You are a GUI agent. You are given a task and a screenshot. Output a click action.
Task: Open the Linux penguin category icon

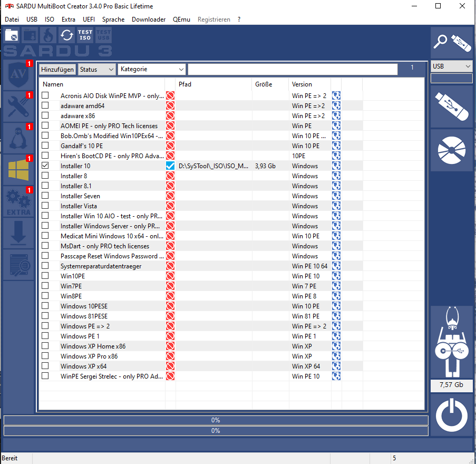(x=18, y=138)
